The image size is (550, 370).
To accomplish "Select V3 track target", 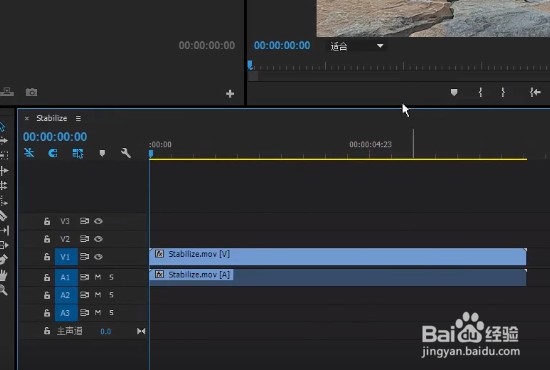I will [x=65, y=221].
